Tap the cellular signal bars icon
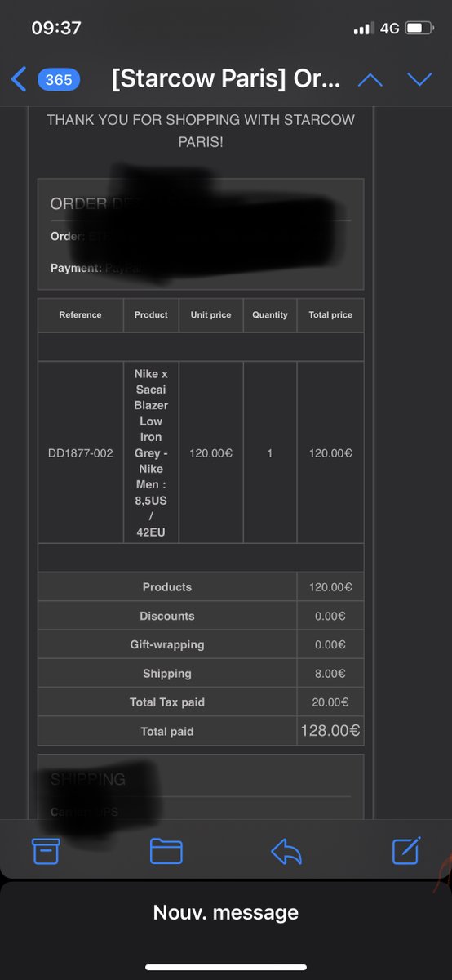The height and width of the screenshot is (980, 452). click(363, 29)
